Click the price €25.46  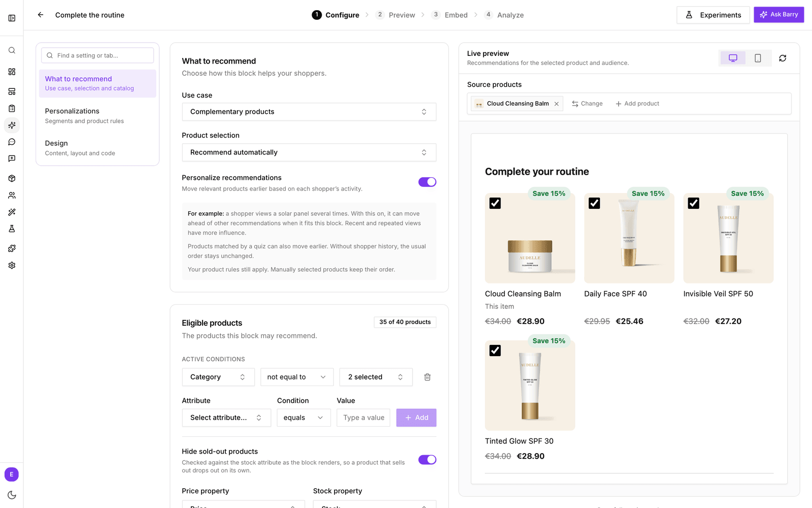tap(629, 322)
